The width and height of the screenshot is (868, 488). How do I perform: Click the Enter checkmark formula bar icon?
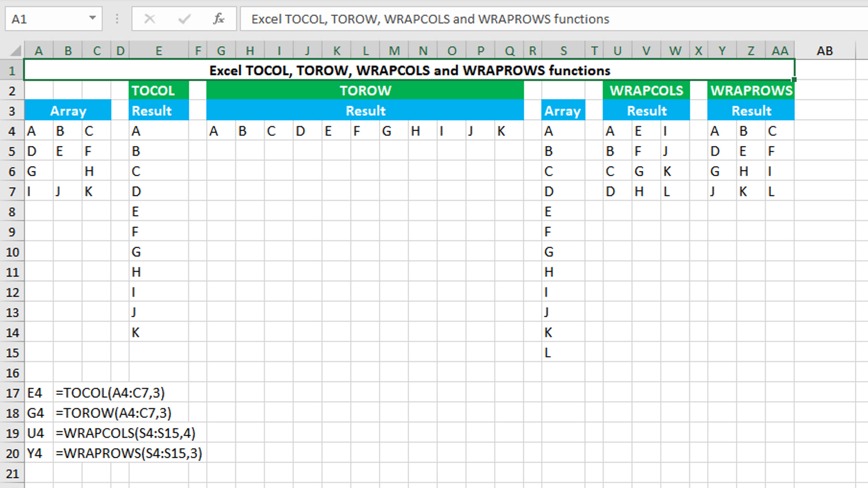[x=184, y=19]
